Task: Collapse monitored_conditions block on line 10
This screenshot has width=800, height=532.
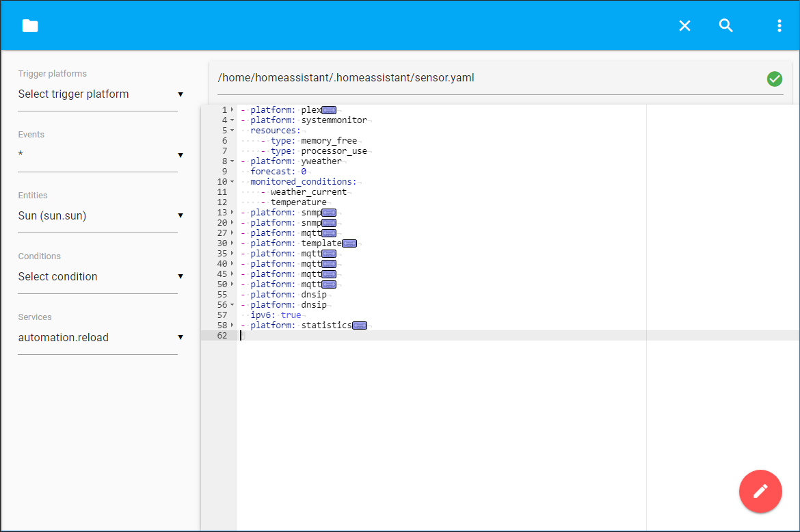Action: tap(232, 182)
